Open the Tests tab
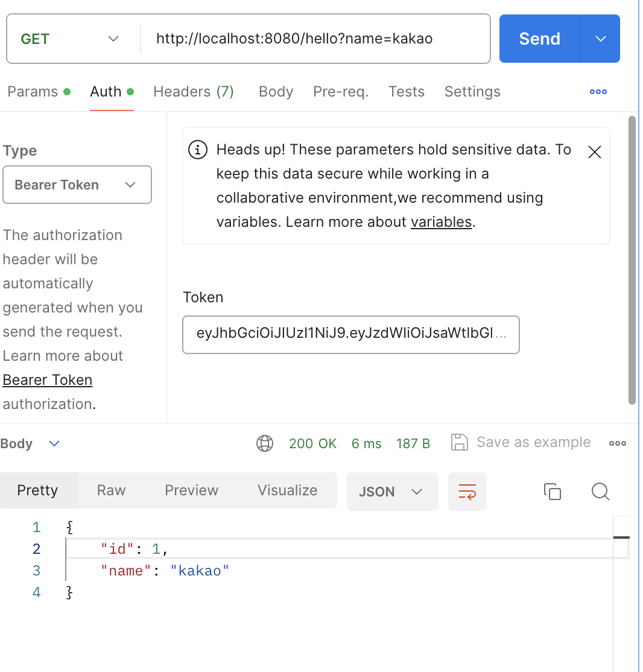The image size is (643, 672). click(x=407, y=92)
